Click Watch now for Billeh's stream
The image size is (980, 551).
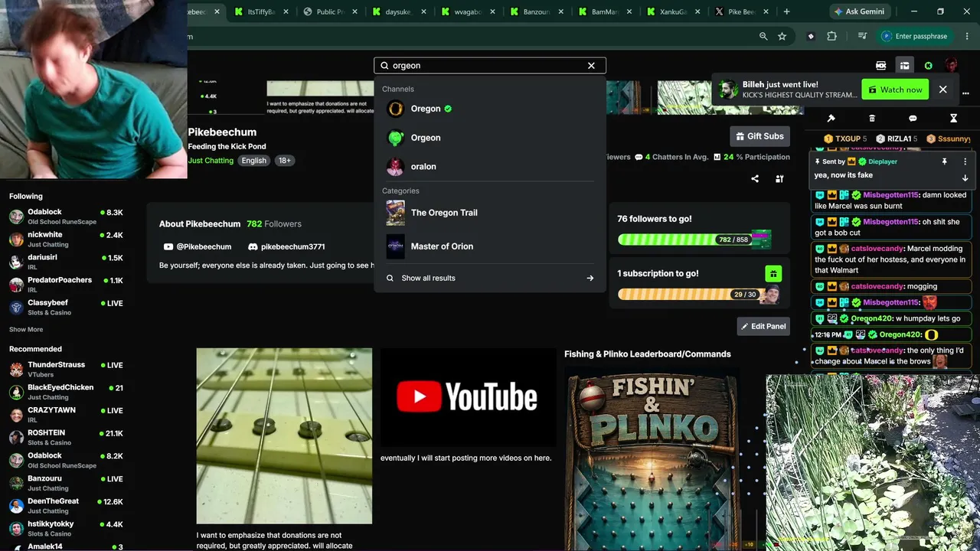tap(895, 90)
